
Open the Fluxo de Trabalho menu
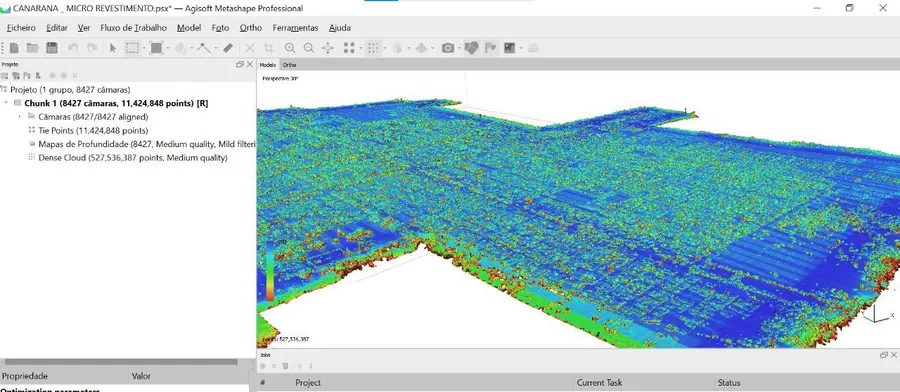[x=133, y=28]
